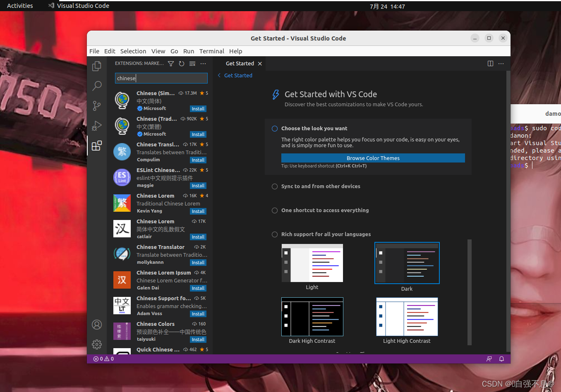Click the feedback icon in status bar

click(489, 359)
